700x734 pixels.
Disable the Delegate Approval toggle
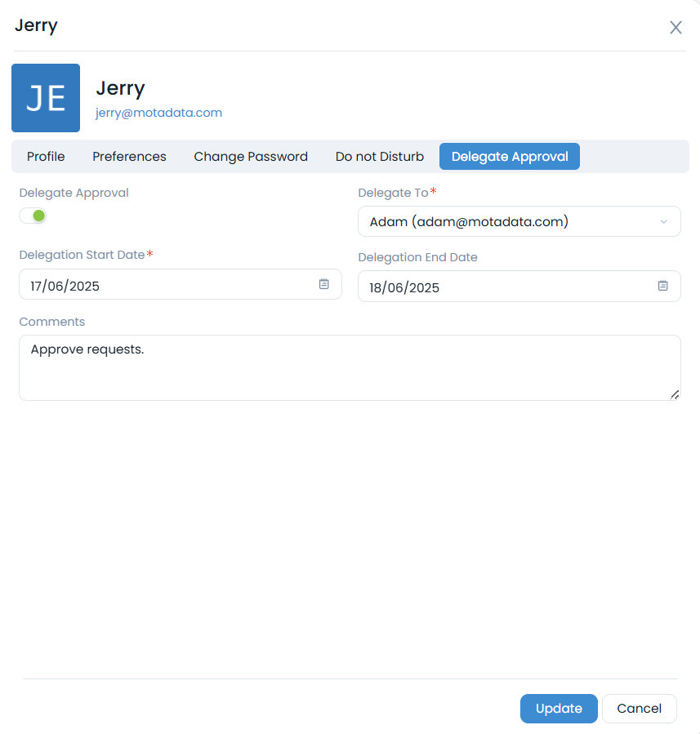(33, 216)
